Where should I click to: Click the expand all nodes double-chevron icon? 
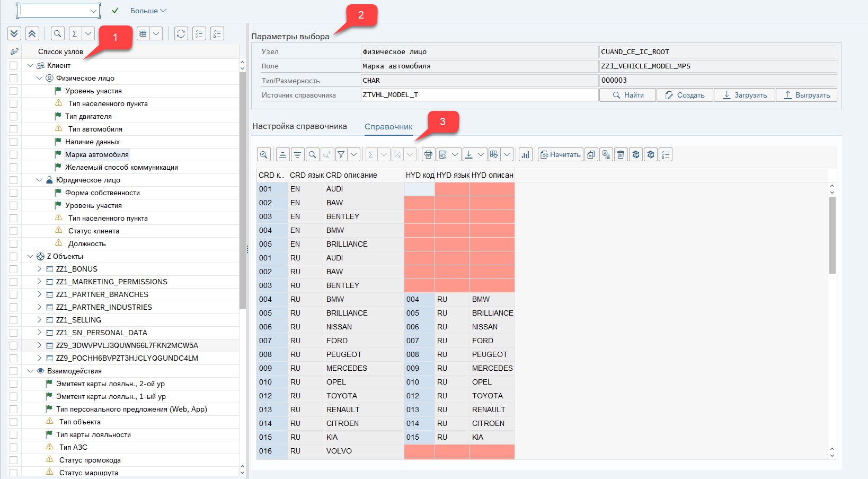tap(14, 33)
